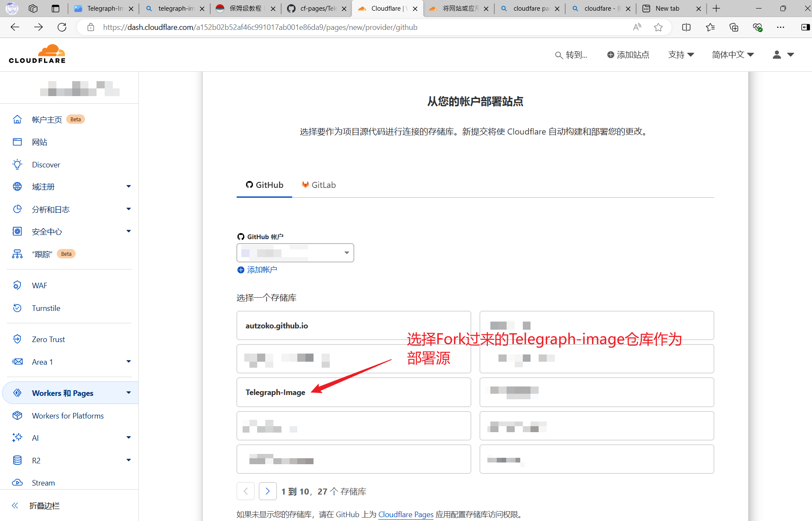812x521 pixels.
Task: Switch to the Telegraph-Image browser tab
Action: click(x=103, y=9)
